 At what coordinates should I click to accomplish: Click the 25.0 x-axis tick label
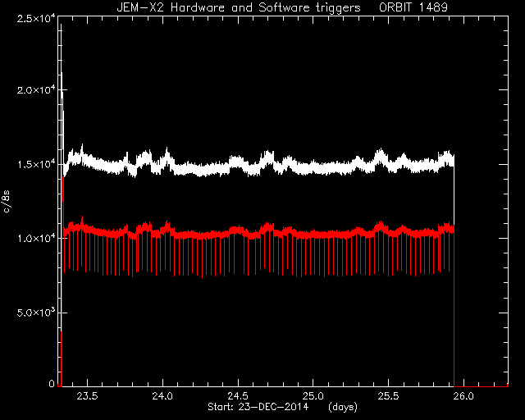pyautogui.click(x=313, y=396)
